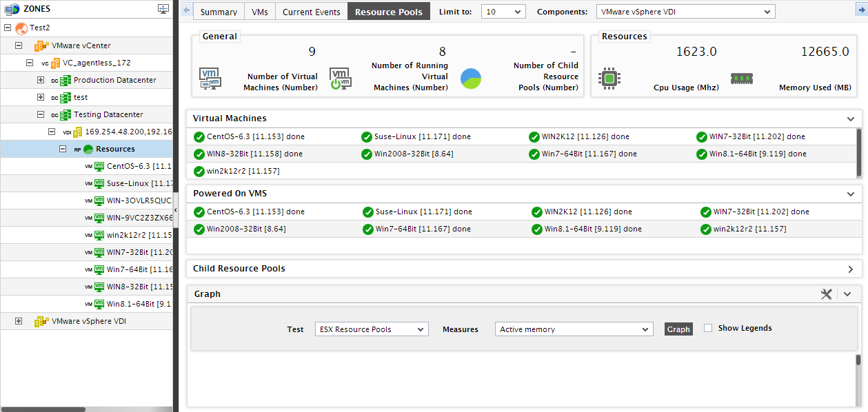Click the Number of Virtual Machines icon
The width and height of the screenshot is (868, 412).
(210, 79)
